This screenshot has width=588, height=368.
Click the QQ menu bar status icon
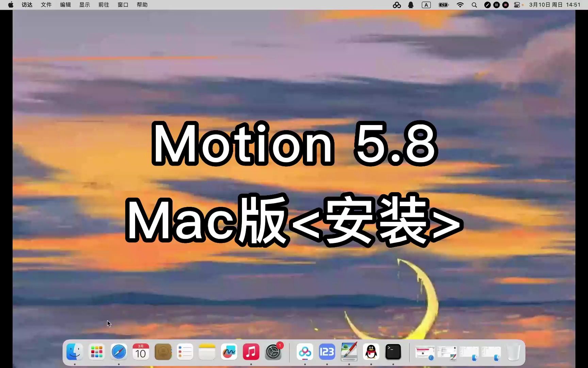411,5
